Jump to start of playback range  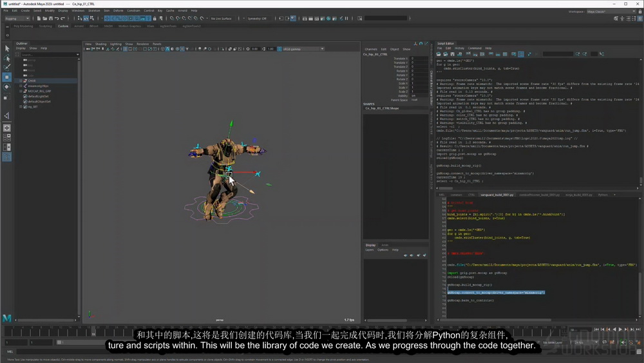click(x=596, y=329)
